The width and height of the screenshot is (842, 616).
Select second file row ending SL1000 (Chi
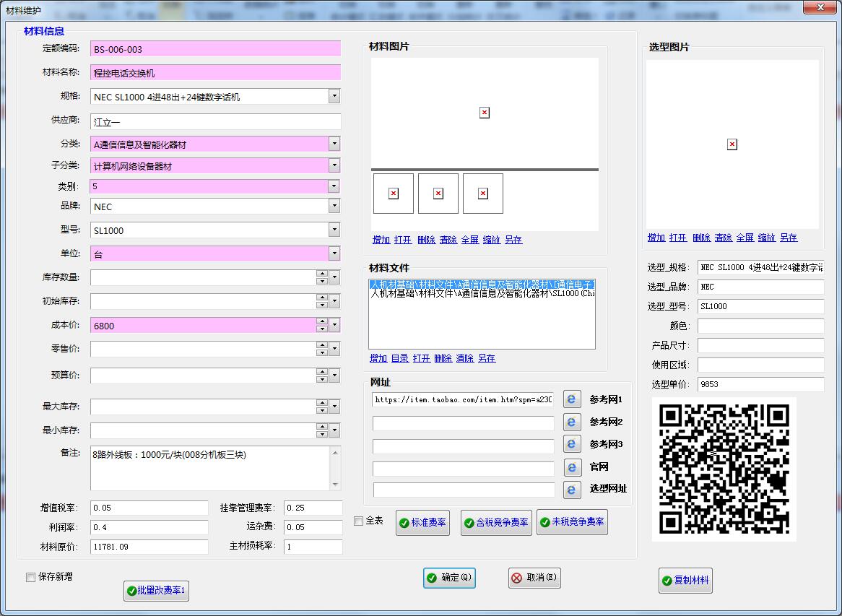(x=482, y=294)
